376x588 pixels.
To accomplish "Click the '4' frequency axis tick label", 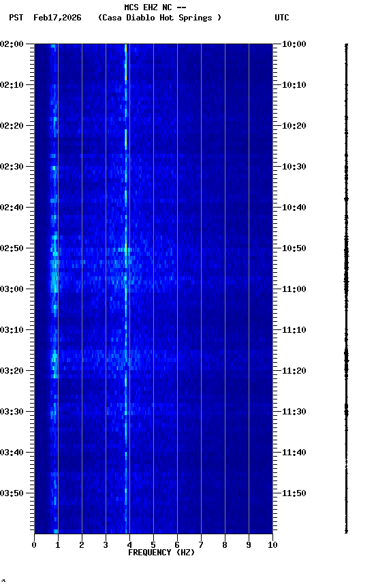I will click(x=129, y=545).
